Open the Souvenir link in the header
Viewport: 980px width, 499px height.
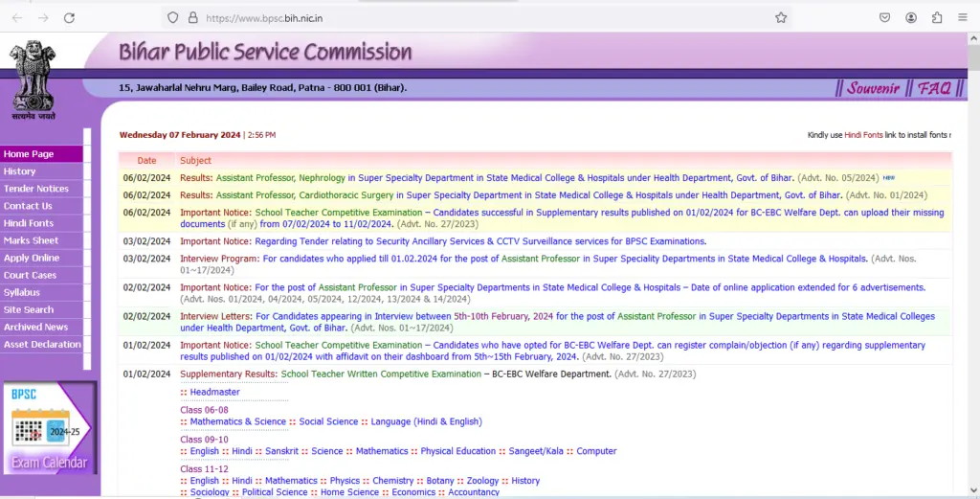(873, 88)
